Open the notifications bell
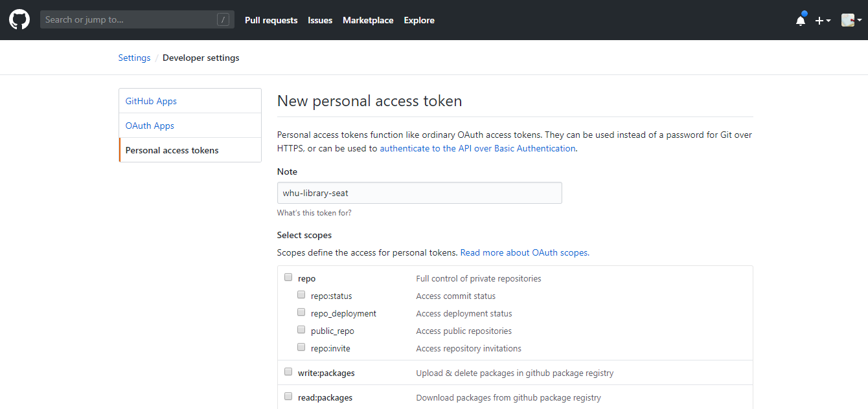Screen dimensions: 868x409 (801, 21)
